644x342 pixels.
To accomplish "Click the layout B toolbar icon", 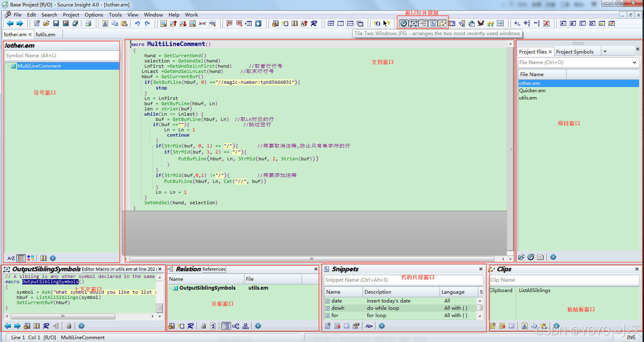I will (x=573, y=23).
